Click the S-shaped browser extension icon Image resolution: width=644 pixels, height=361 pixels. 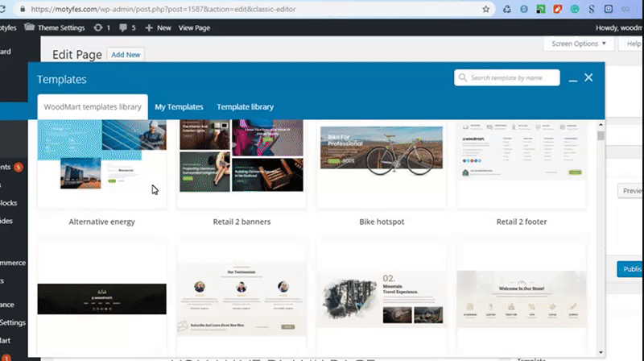click(592, 9)
